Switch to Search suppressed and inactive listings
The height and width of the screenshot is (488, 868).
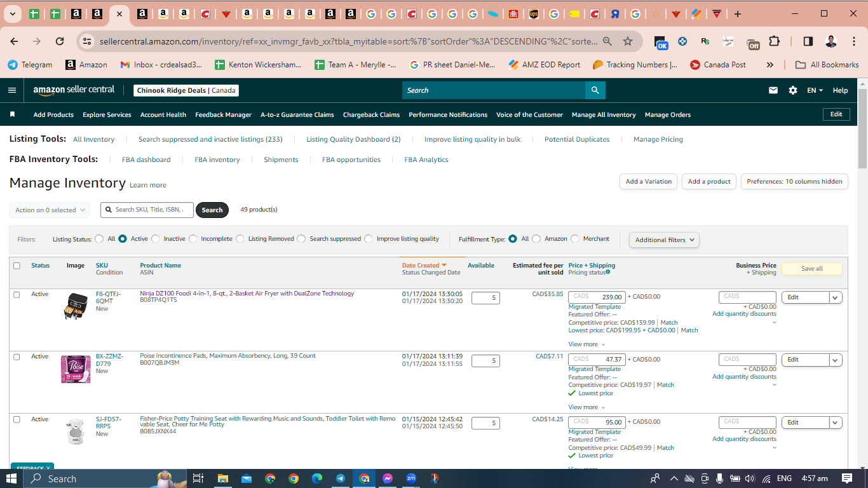pos(210,139)
